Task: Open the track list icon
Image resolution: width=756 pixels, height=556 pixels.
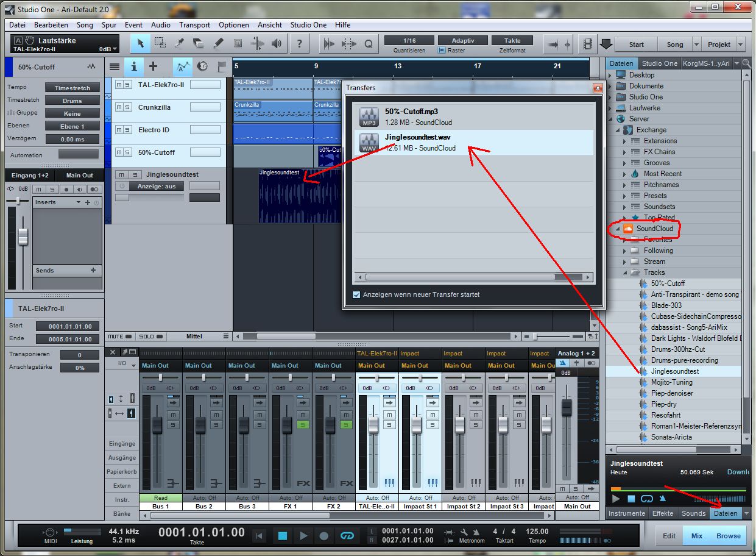Action: click(115, 66)
